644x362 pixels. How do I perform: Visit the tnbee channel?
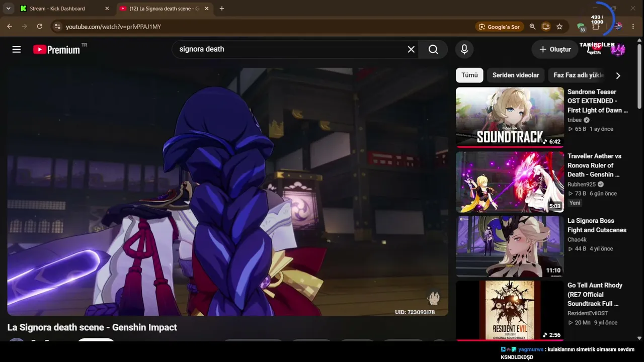pos(575,120)
